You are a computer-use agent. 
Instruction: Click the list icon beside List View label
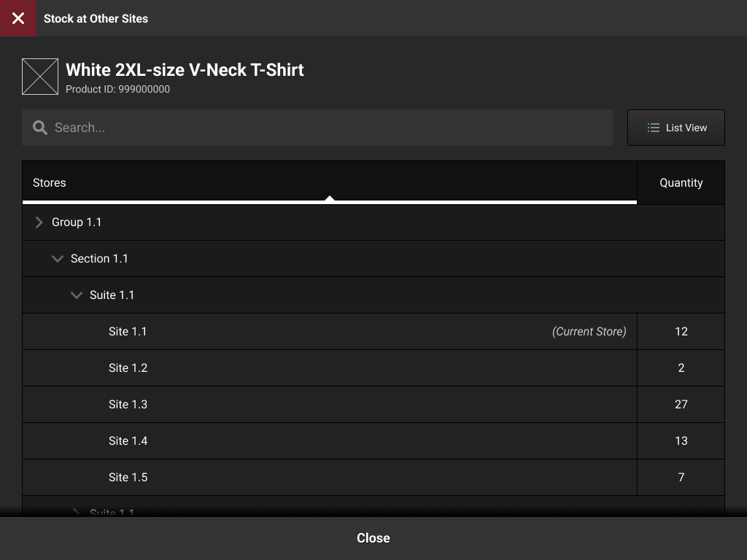(x=653, y=127)
